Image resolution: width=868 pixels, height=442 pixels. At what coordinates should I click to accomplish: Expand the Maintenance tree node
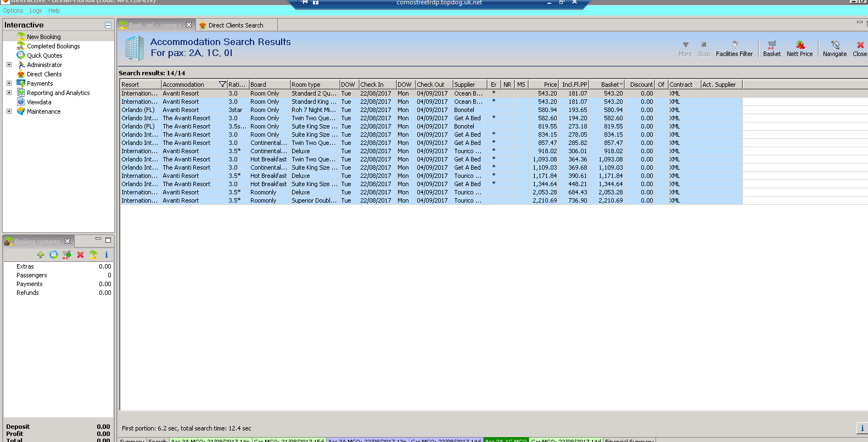tap(9, 111)
